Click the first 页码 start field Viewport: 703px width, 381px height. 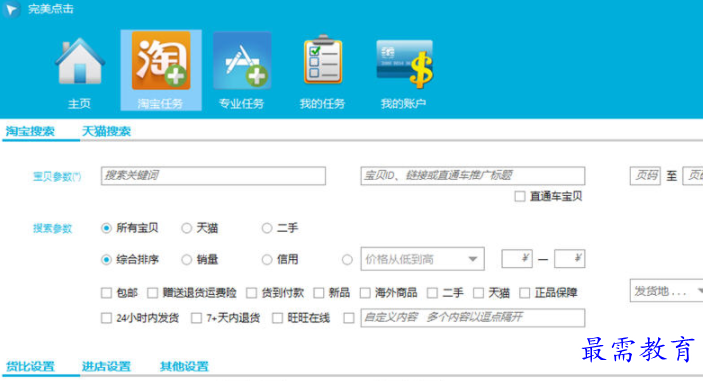(645, 176)
